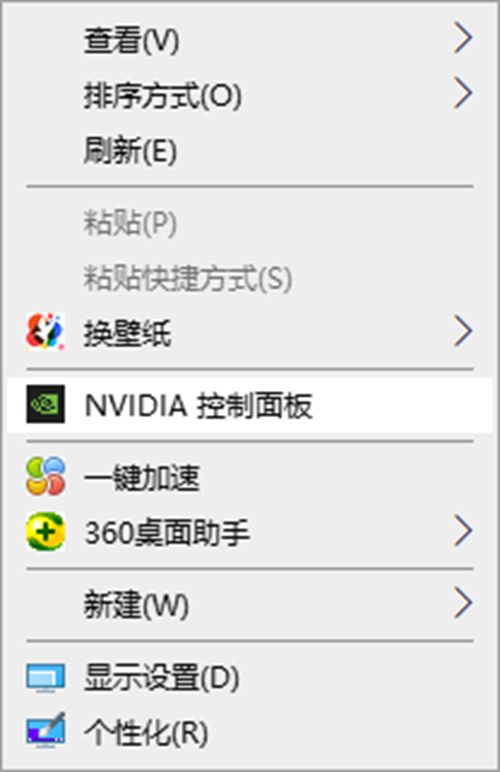Click the 个性化 monitor with brush icon
The width and height of the screenshot is (500, 772).
click(45, 731)
